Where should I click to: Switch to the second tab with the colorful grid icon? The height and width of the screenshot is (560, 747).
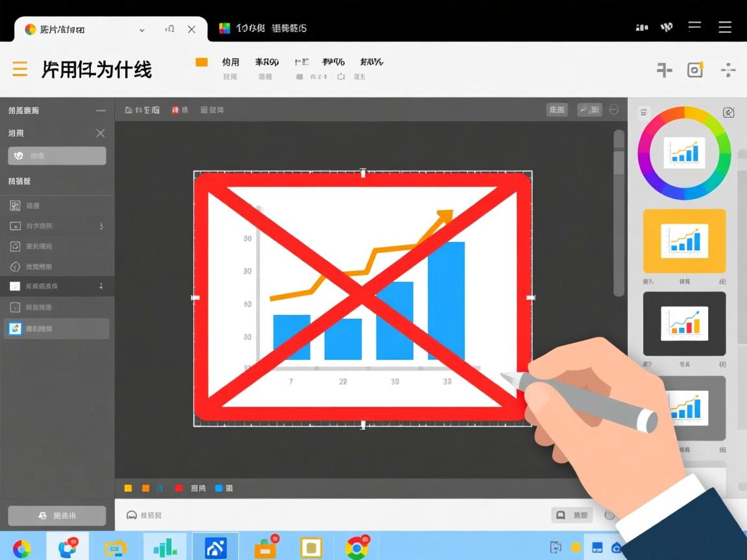[x=225, y=28]
